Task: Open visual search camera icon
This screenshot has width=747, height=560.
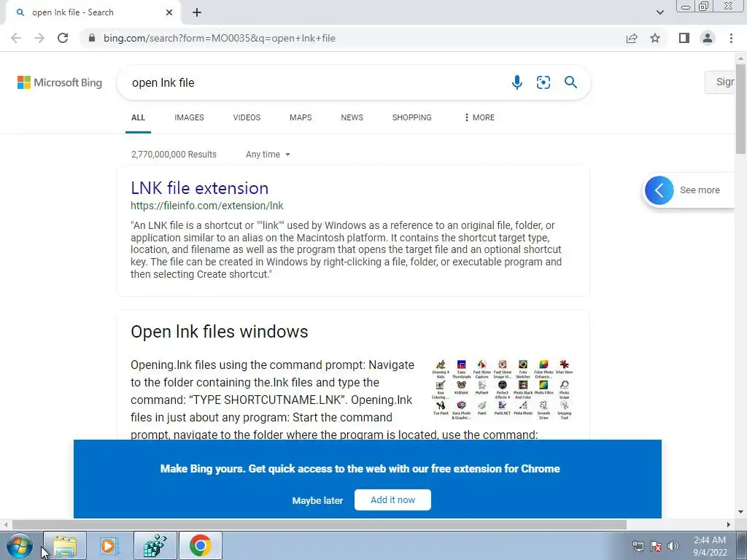Action: pyautogui.click(x=543, y=82)
